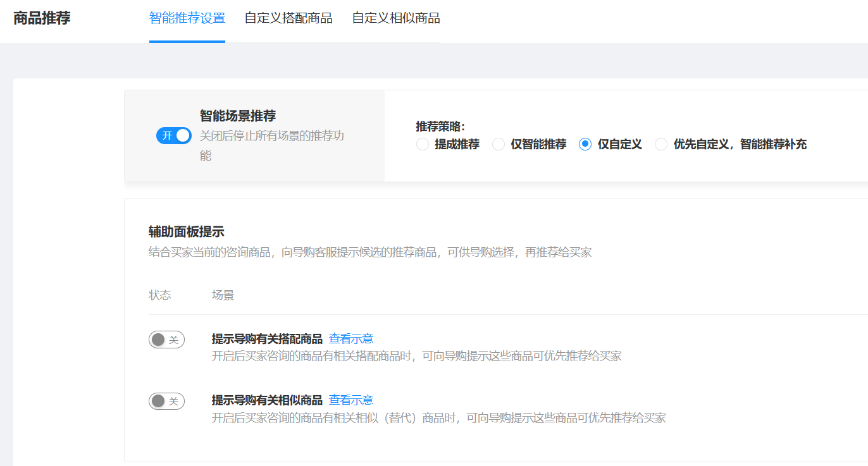Select the 仅智能推荐 radio option
Viewport: 868px width, 466px height.
[x=499, y=144]
